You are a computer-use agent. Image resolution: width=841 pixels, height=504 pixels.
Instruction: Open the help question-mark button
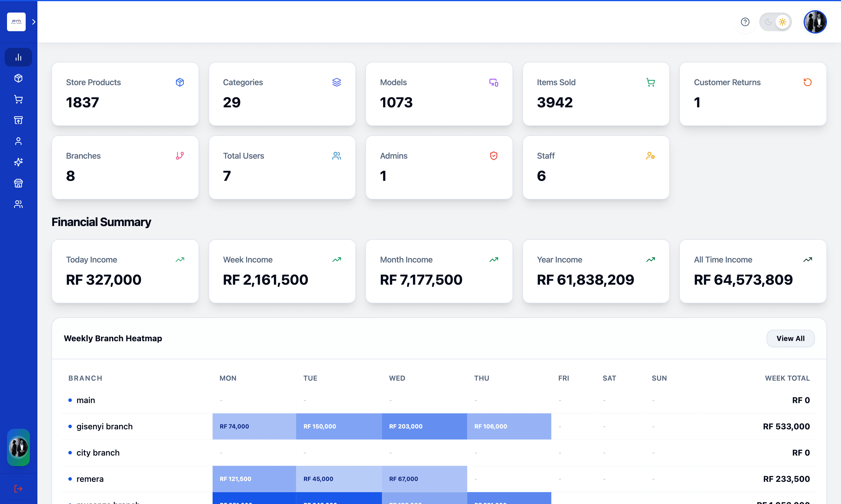point(745,22)
